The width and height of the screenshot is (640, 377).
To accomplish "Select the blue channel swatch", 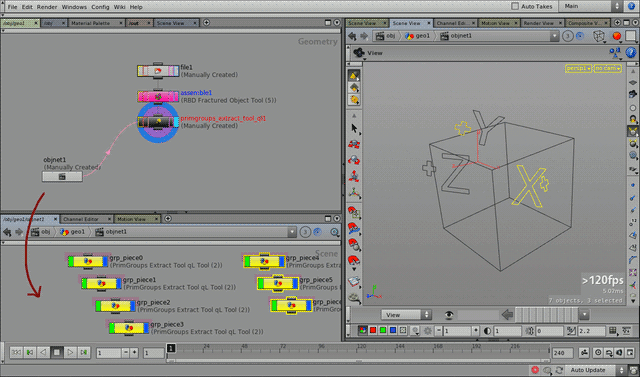I will tap(393, 330).
